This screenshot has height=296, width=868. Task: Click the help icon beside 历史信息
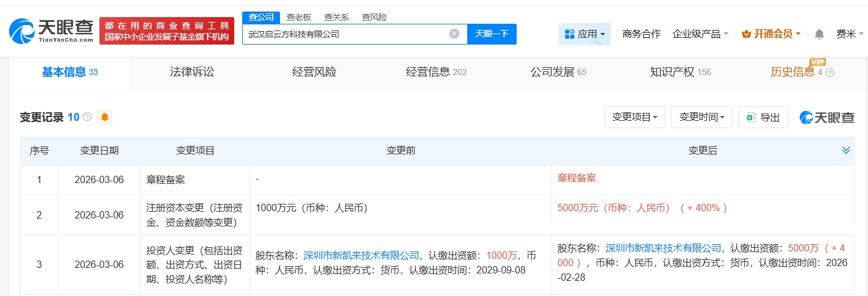coord(830,73)
